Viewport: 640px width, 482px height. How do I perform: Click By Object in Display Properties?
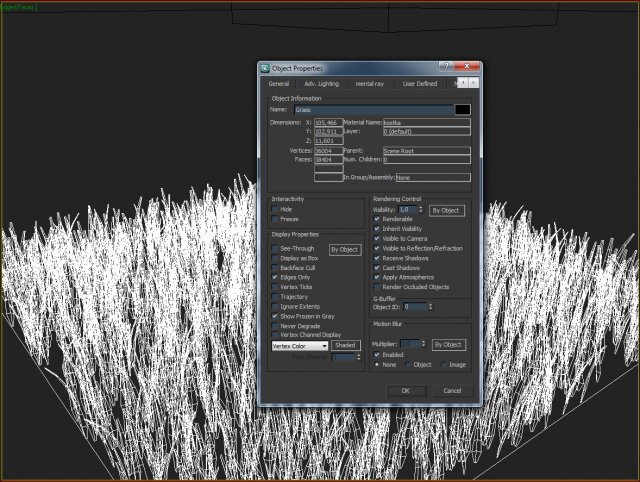coord(344,249)
